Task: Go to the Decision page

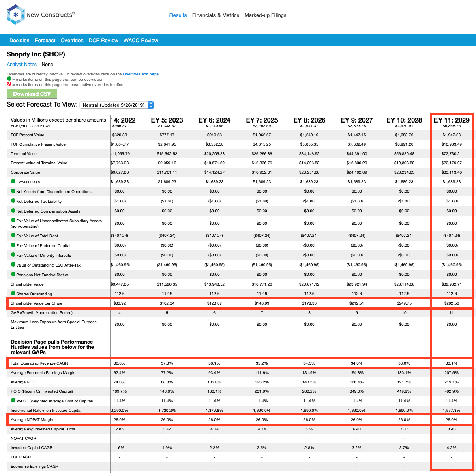Action: (x=19, y=41)
